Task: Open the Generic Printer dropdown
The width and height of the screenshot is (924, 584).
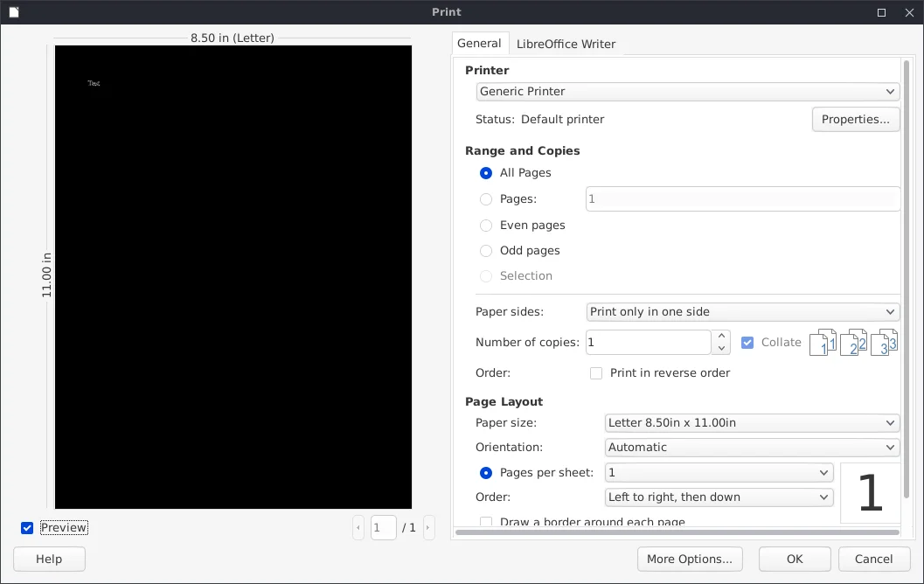Action: tap(687, 91)
